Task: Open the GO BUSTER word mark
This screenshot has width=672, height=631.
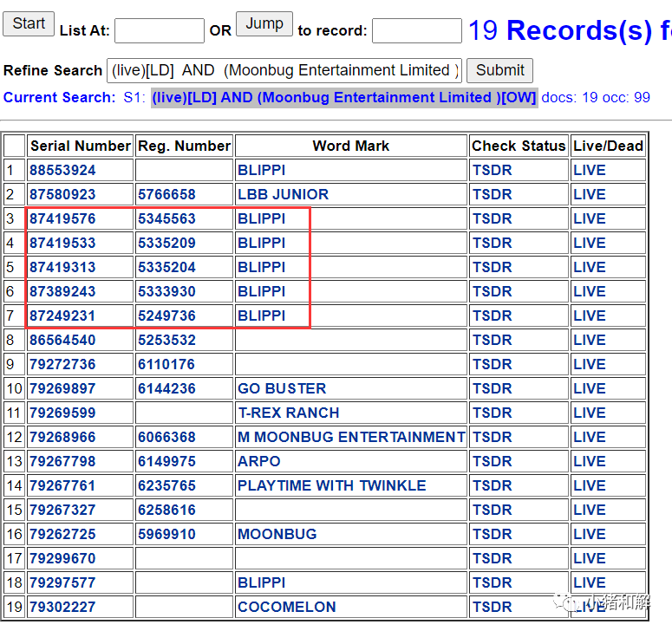Action: 282,388
